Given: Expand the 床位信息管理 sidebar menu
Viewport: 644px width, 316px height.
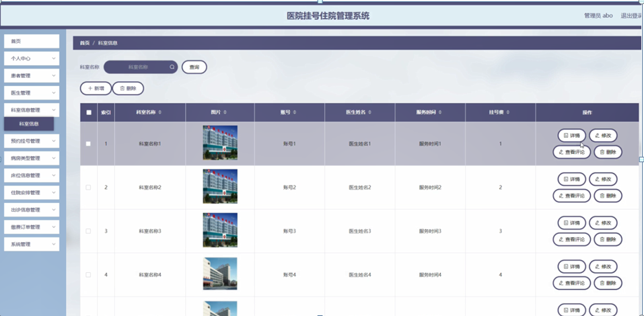Looking at the screenshot, I should tap(32, 175).
